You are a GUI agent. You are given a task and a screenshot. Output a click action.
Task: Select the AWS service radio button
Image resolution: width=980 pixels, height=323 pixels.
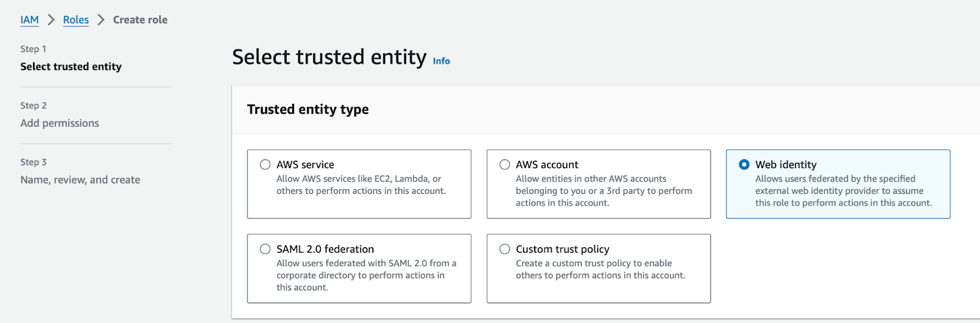[x=265, y=165]
